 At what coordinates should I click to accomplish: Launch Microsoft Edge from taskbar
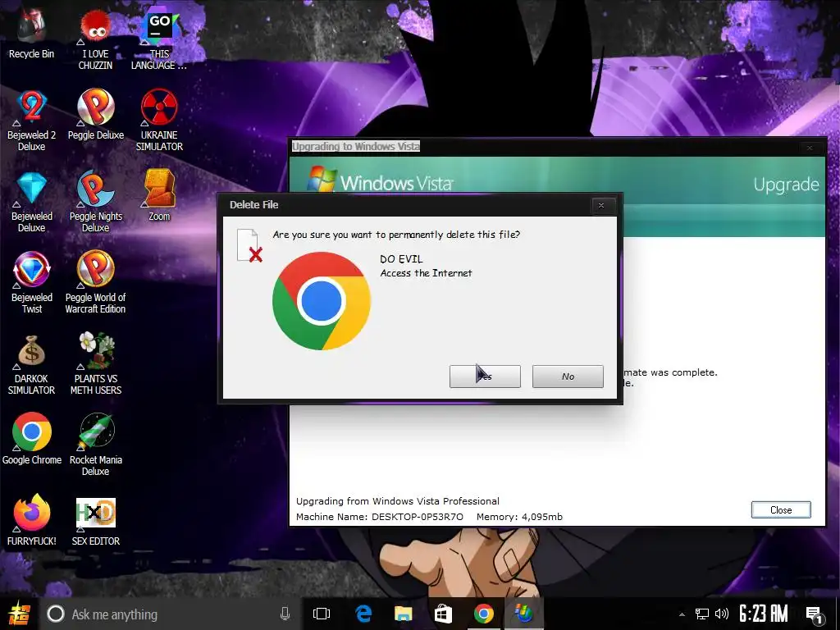tap(363, 614)
